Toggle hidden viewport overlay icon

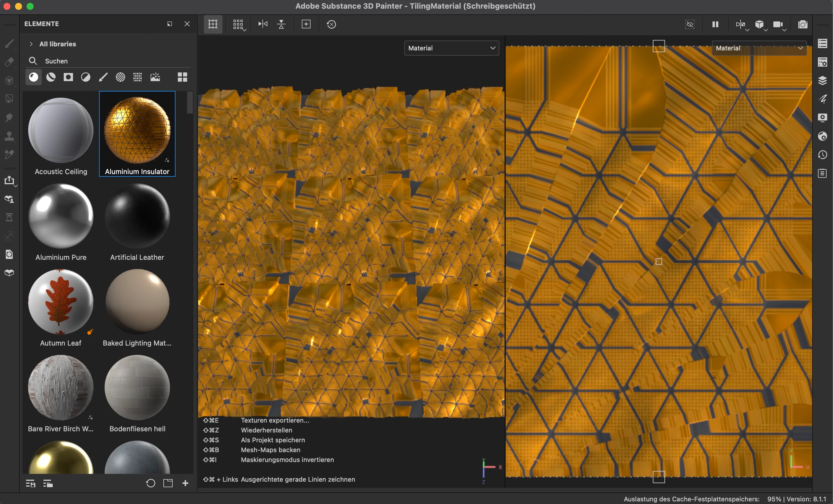click(690, 24)
